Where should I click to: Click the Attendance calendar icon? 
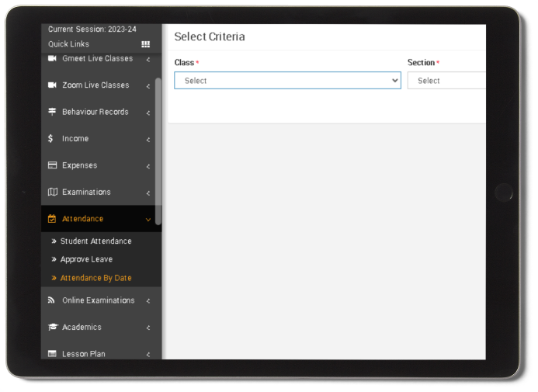(x=52, y=219)
